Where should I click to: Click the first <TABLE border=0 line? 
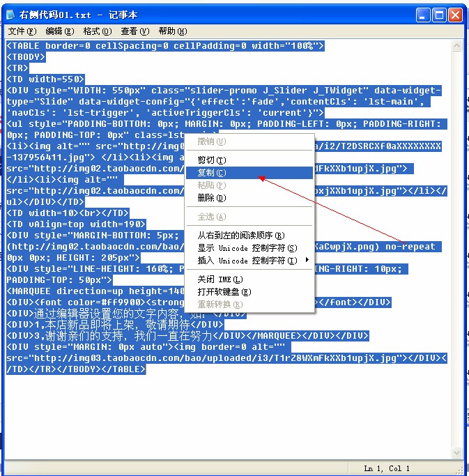coord(165,46)
